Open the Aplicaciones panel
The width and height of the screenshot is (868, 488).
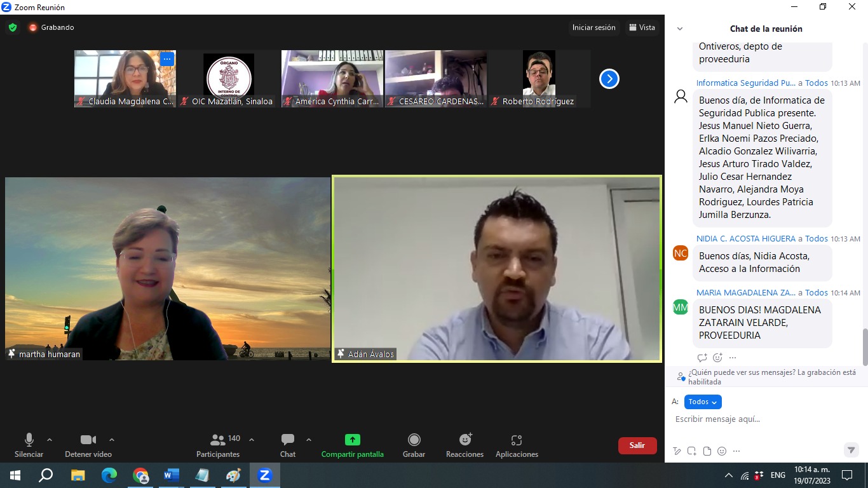coord(517,445)
